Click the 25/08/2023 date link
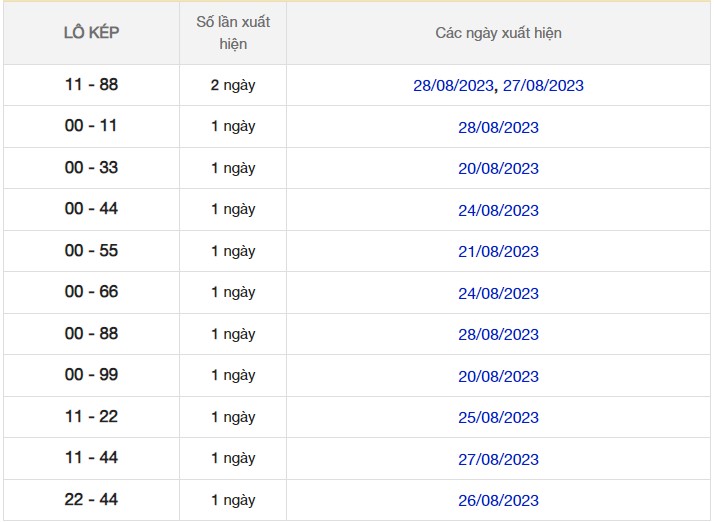This screenshot has width=714, height=522. pos(498,418)
